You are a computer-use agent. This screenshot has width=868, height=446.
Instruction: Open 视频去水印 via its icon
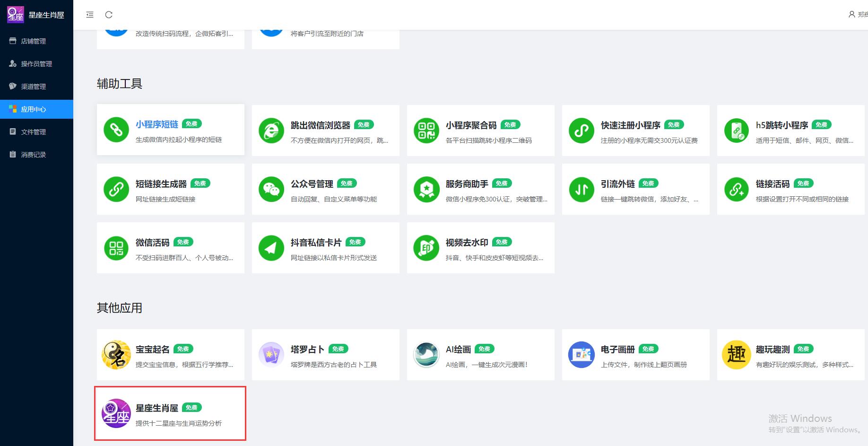tap(426, 248)
